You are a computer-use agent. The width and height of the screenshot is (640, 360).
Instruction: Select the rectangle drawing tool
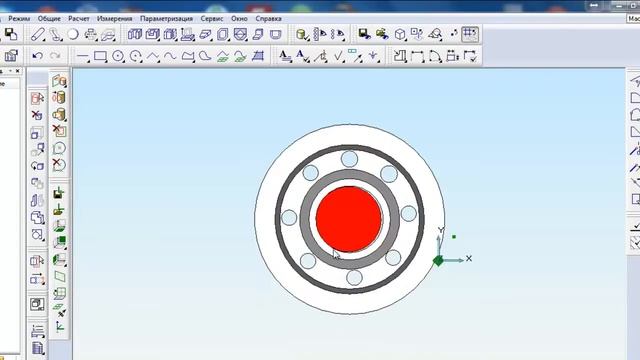pyautogui.click(x=100, y=56)
